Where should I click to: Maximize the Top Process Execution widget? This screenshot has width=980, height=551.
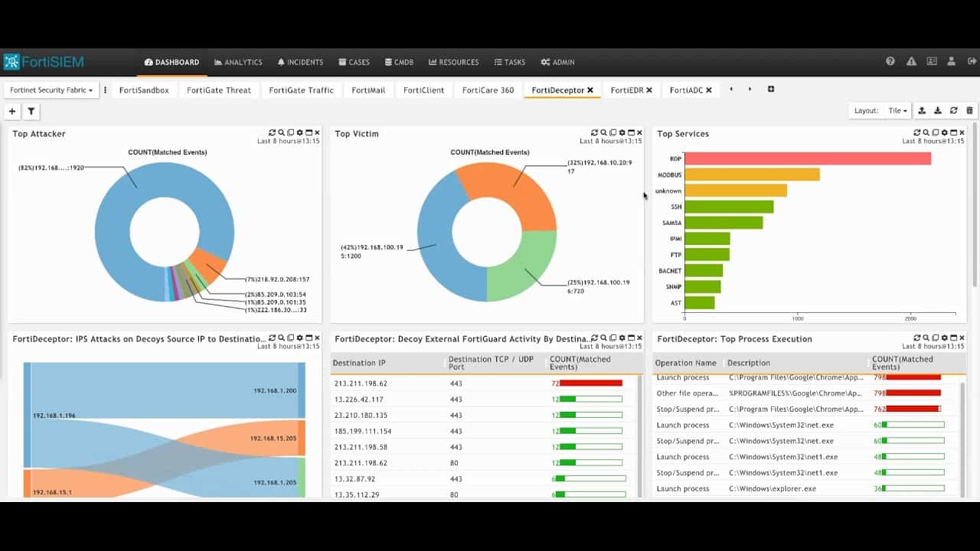[953, 338]
